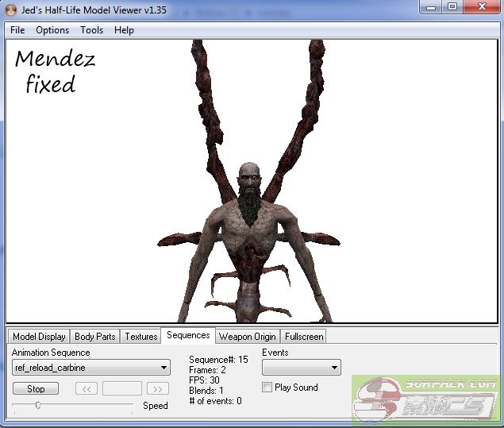
Task: Click the frame number input field
Action: [122, 388]
